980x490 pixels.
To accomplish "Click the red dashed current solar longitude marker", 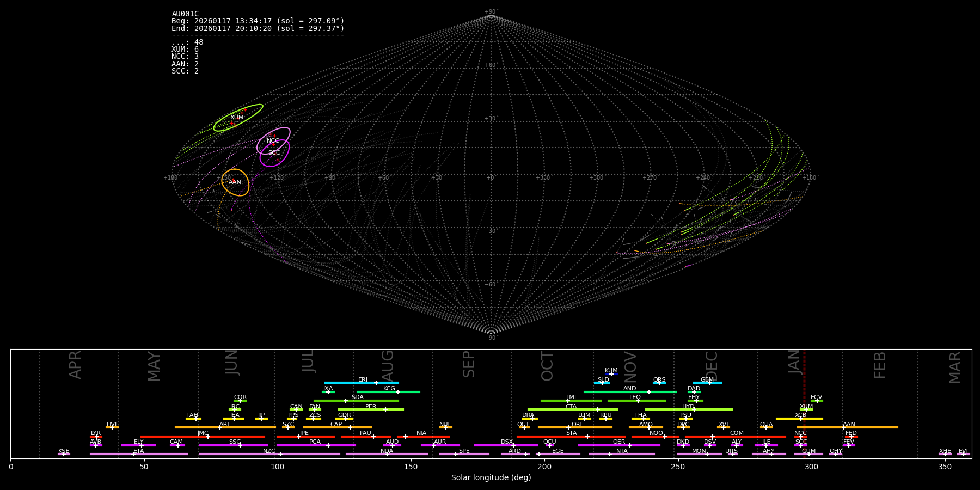I will [x=804, y=403].
